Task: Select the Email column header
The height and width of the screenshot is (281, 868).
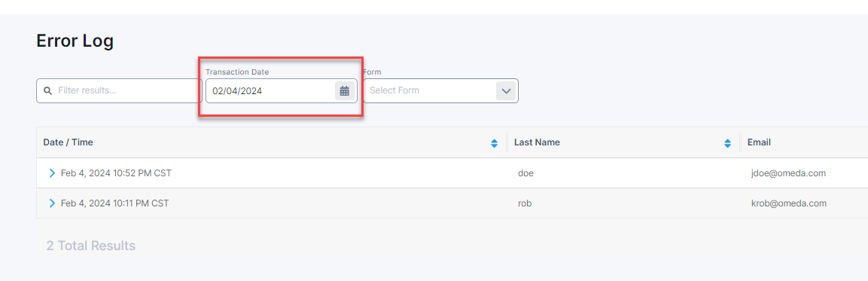Action: (759, 142)
